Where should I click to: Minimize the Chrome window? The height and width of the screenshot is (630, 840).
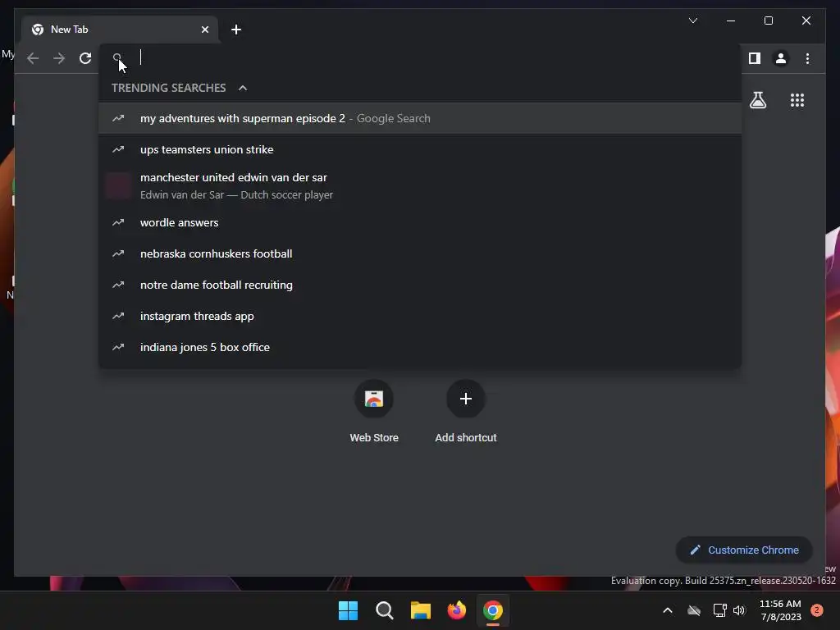(x=731, y=21)
